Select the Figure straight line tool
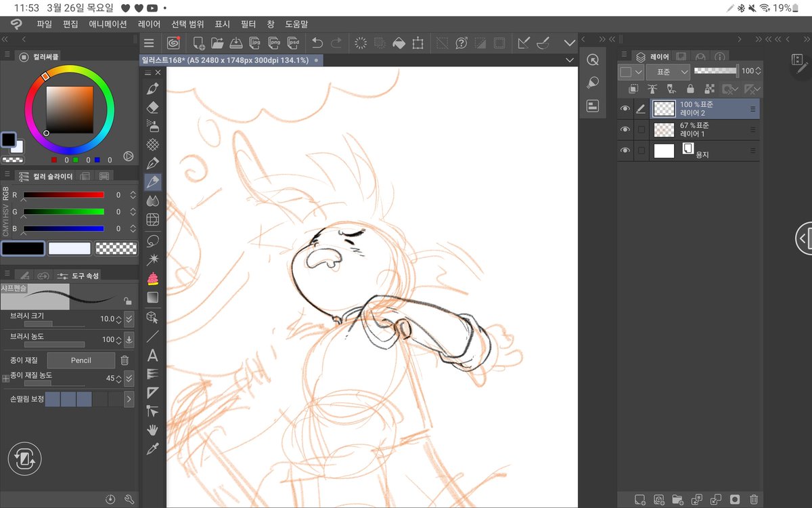 (153, 336)
